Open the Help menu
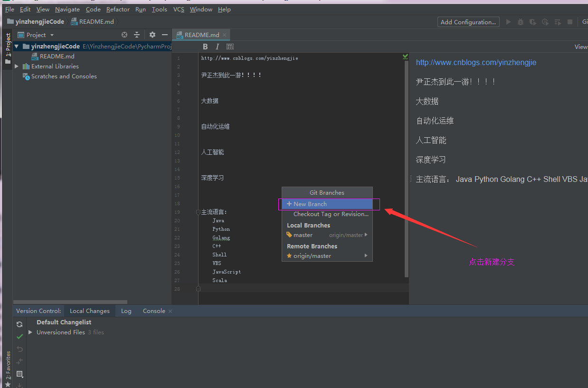The width and height of the screenshot is (588, 388). point(224,9)
